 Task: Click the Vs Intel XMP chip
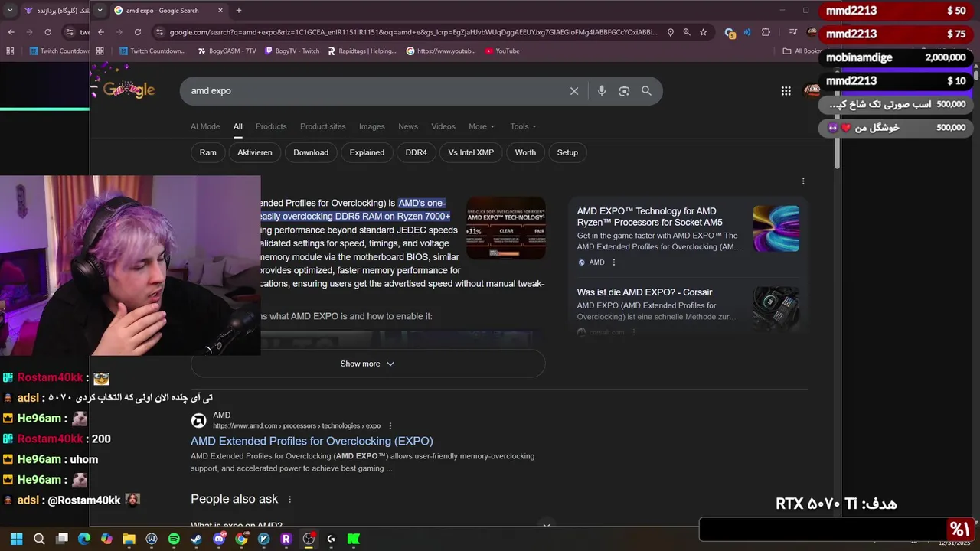pos(471,152)
